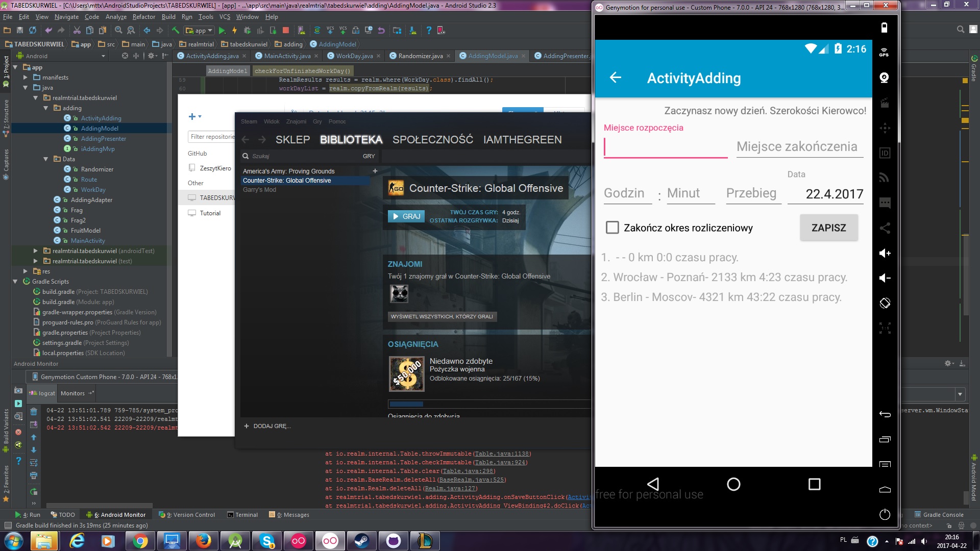Expand the manifests folder
Image resolution: width=980 pixels, height=551 pixels.
click(26, 78)
